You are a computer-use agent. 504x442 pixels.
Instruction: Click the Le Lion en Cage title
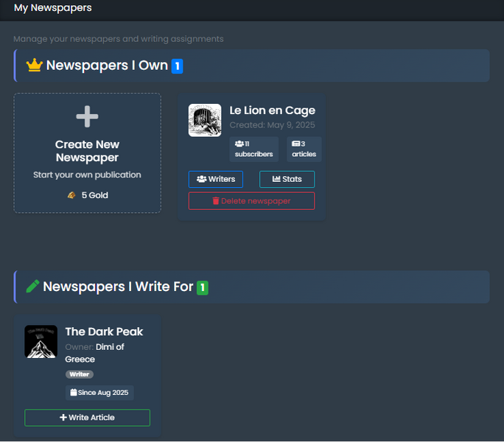point(272,110)
